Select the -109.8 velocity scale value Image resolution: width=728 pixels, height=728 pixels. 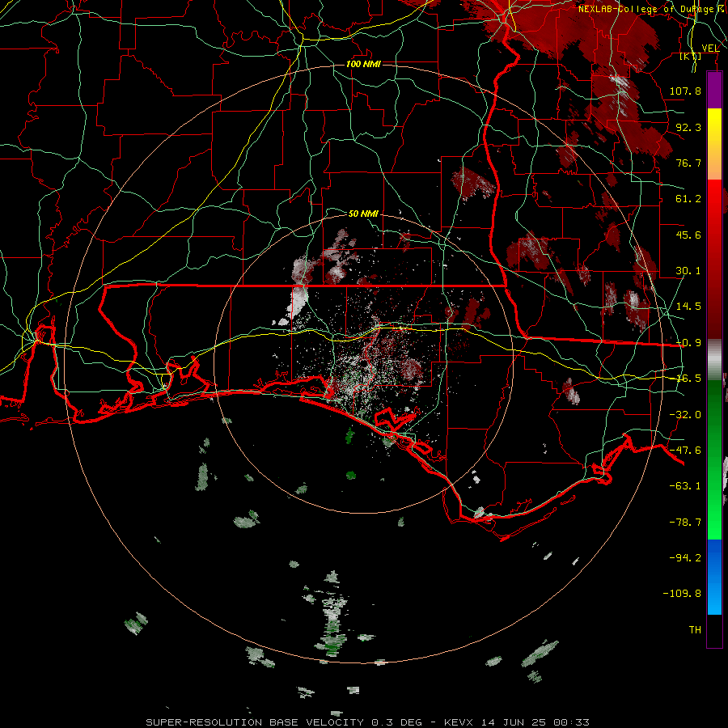(682, 594)
